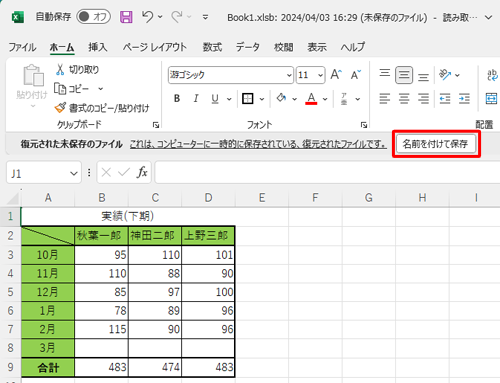Viewport: 500px width, 383px height.
Task: Click cell 実績(下期) title
Action: (128, 216)
